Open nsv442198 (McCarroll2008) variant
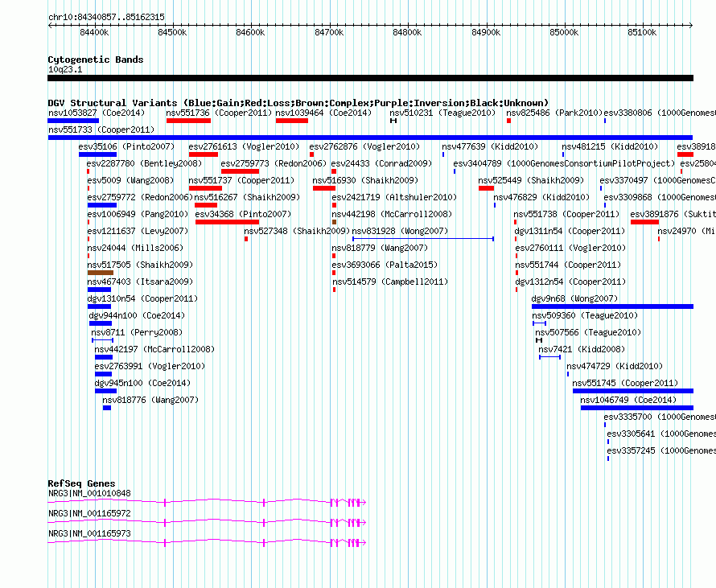Image resolution: width=716 pixels, height=588 pixels. tap(393, 214)
